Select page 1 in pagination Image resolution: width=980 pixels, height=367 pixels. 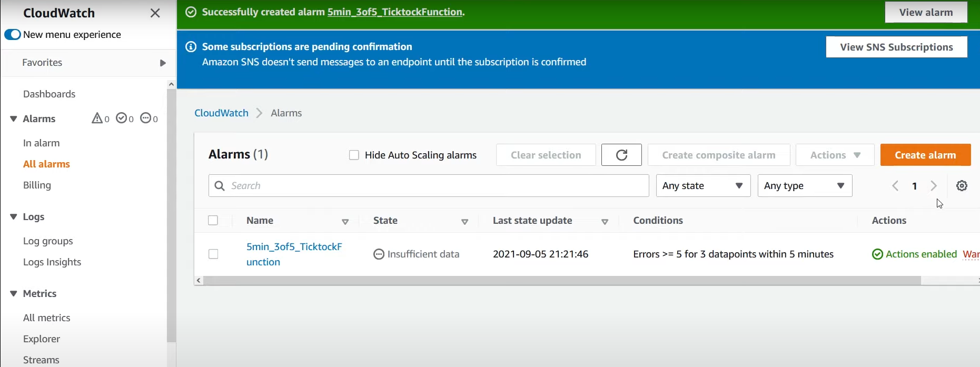[x=915, y=186]
